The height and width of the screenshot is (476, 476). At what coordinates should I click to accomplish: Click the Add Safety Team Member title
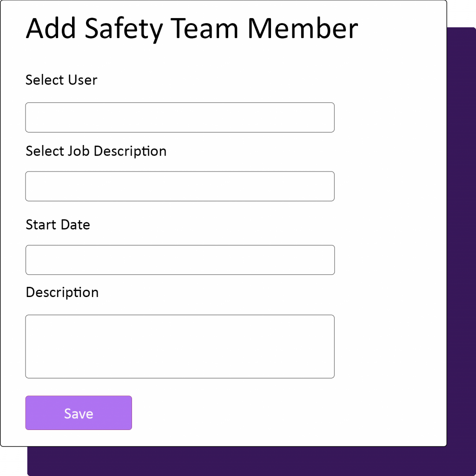coord(192,28)
